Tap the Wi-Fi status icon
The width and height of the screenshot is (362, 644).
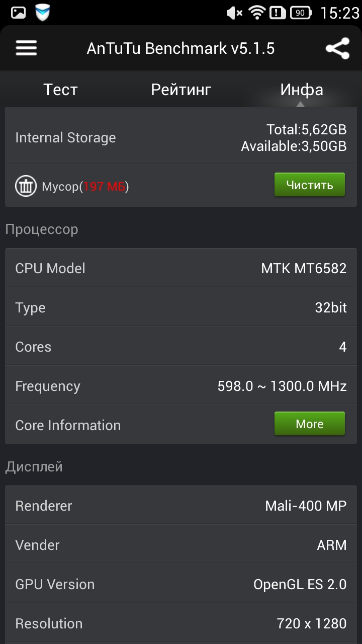257,13
